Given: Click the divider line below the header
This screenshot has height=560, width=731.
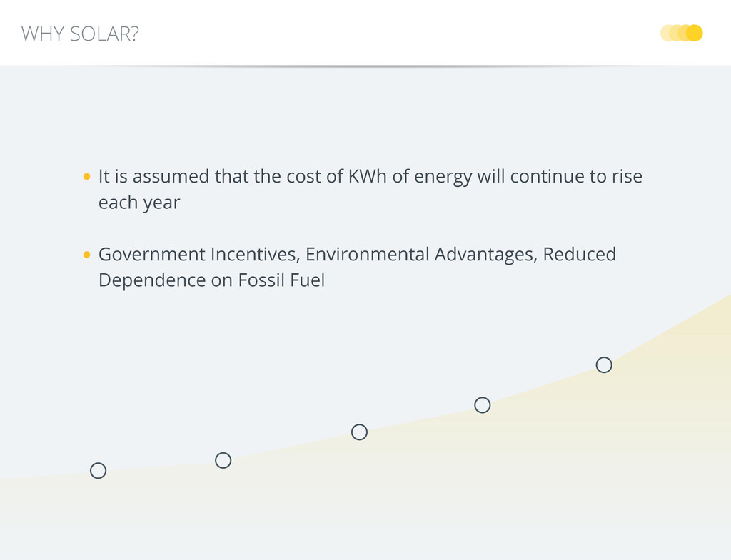Looking at the screenshot, I should coord(365,66).
